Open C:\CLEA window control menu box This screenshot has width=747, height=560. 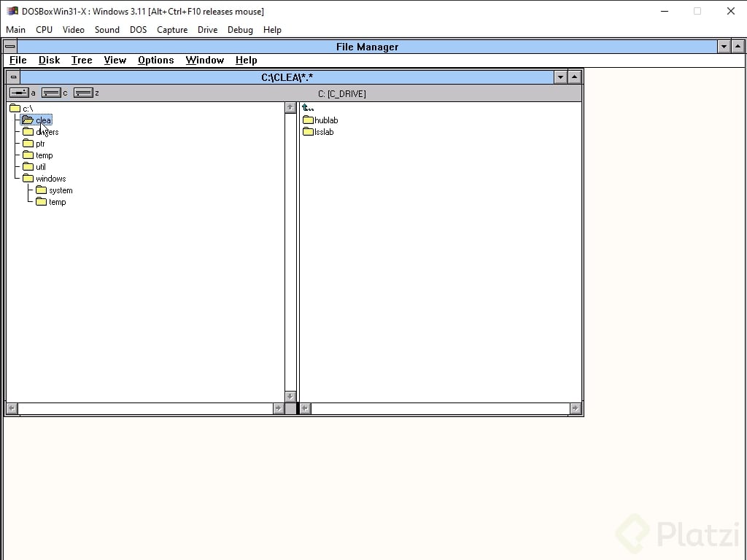click(13, 77)
